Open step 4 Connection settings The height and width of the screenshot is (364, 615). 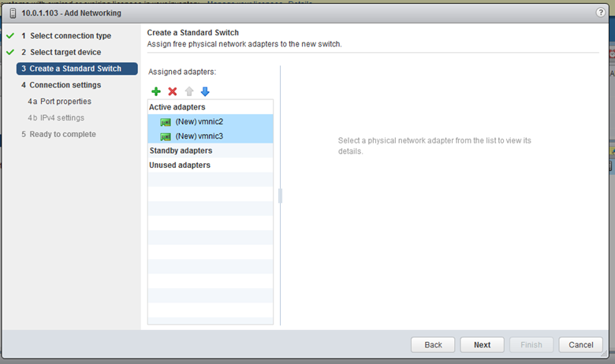(x=61, y=85)
